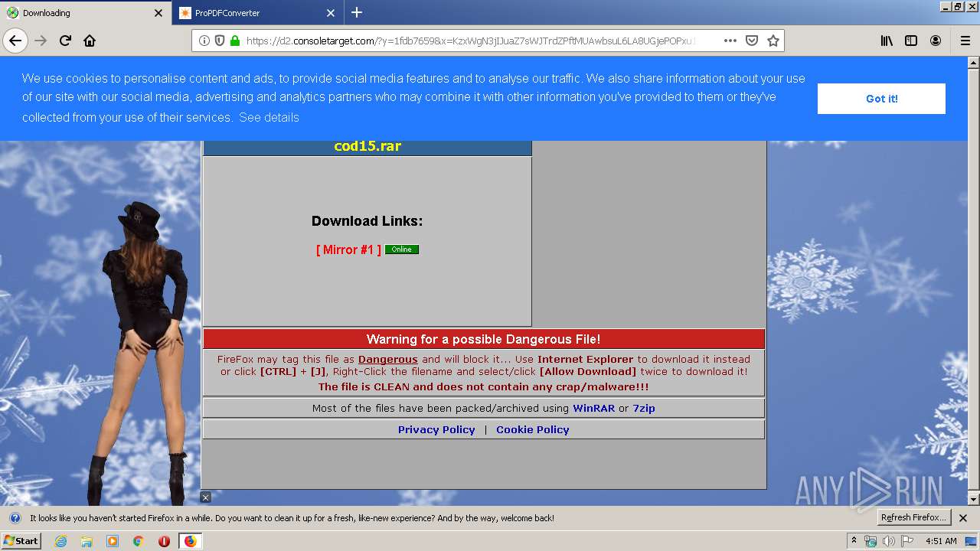This screenshot has height=551, width=980.
Task: Open the WinRAR link
Action: (593, 408)
